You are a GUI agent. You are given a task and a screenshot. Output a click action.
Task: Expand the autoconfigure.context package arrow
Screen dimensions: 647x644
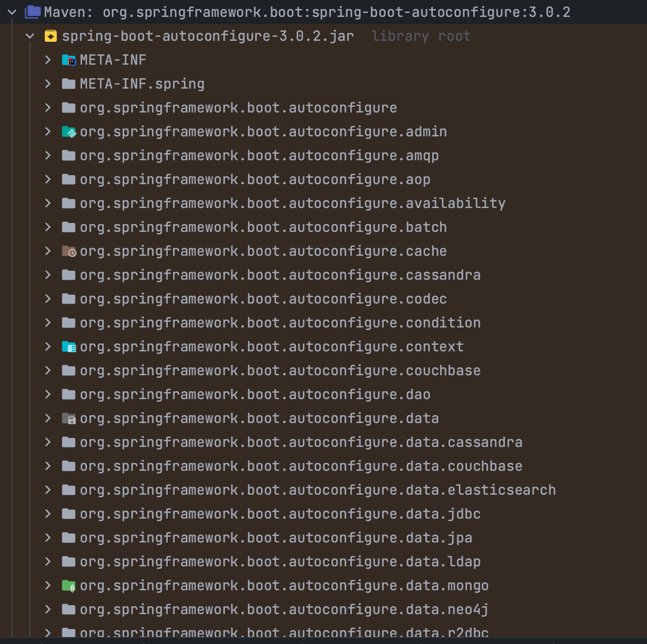48,346
